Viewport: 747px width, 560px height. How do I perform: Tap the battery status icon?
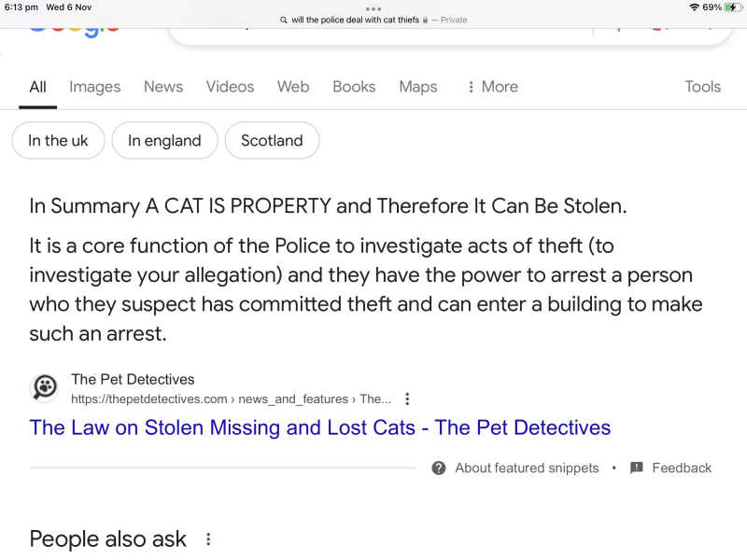[733, 7]
